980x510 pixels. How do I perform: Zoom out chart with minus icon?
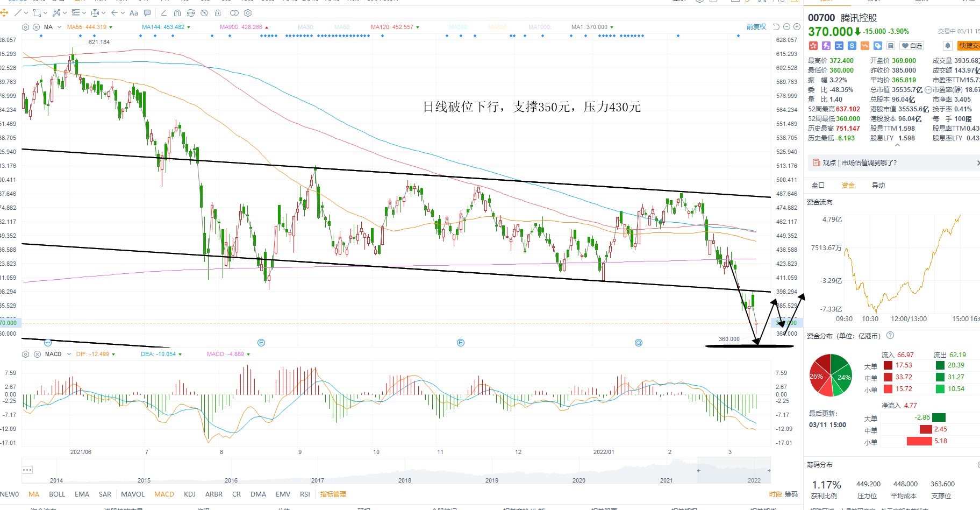click(x=786, y=27)
